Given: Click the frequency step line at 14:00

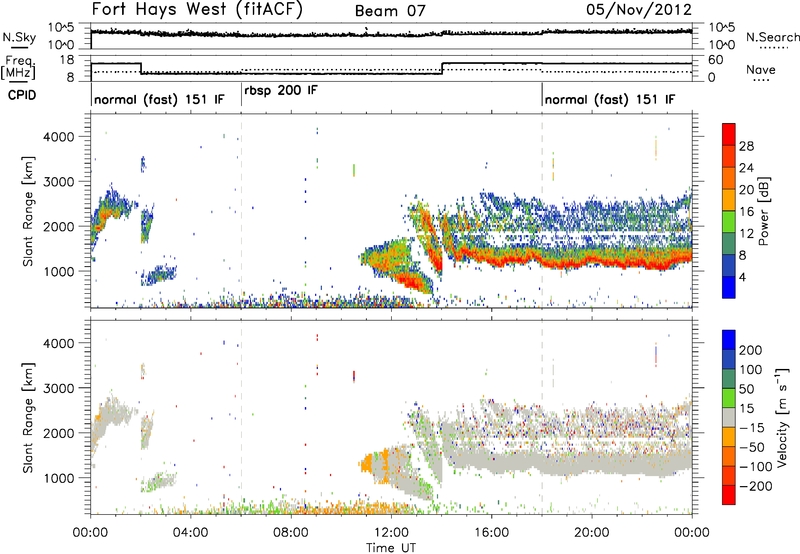Looking at the screenshot, I should [442, 69].
